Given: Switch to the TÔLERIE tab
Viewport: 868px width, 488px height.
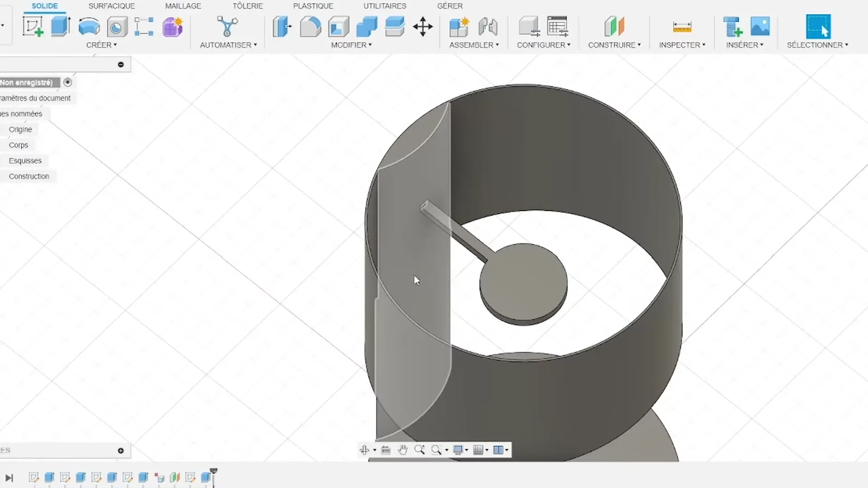Looking at the screenshot, I should 248,6.
